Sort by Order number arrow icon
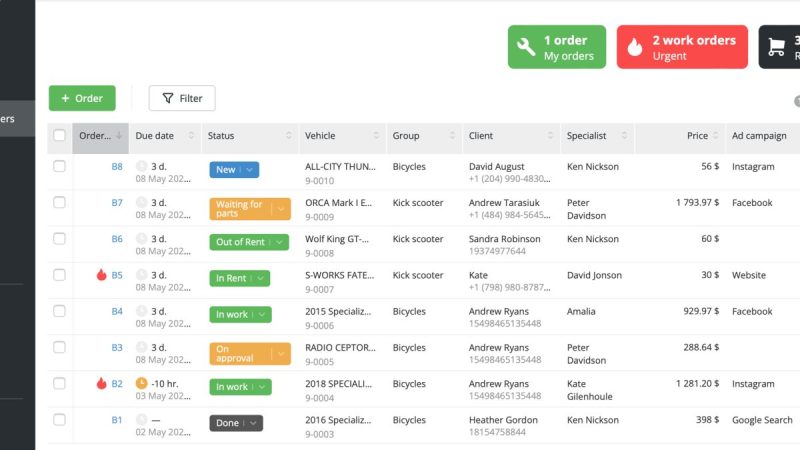 click(x=119, y=136)
